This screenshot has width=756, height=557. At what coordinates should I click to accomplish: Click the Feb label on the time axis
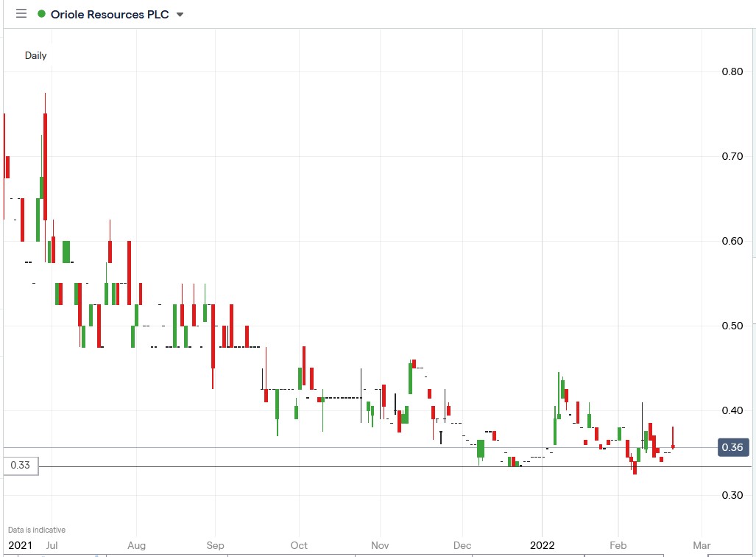[x=618, y=545]
